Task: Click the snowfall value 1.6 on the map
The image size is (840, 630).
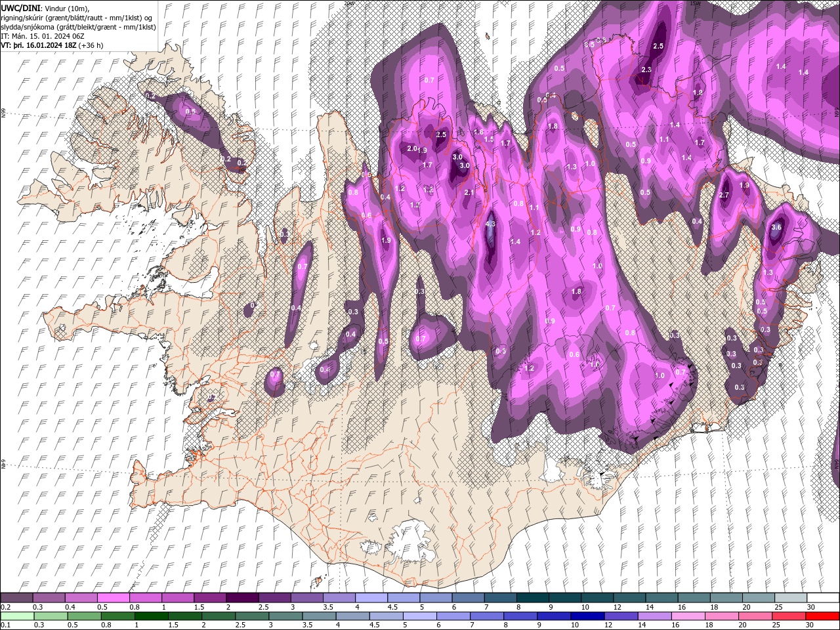Action: (x=478, y=132)
